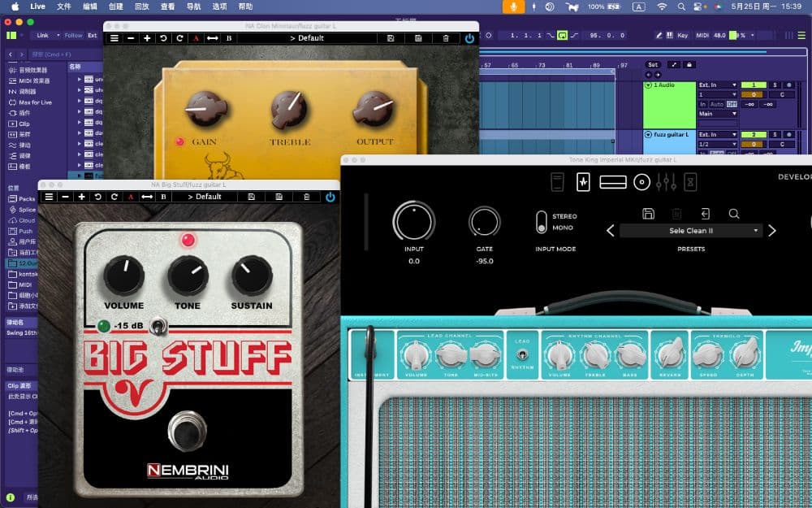812x508 pixels.
Task: Redo in the Clon Minotaur toolbar
Action: (179, 38)
